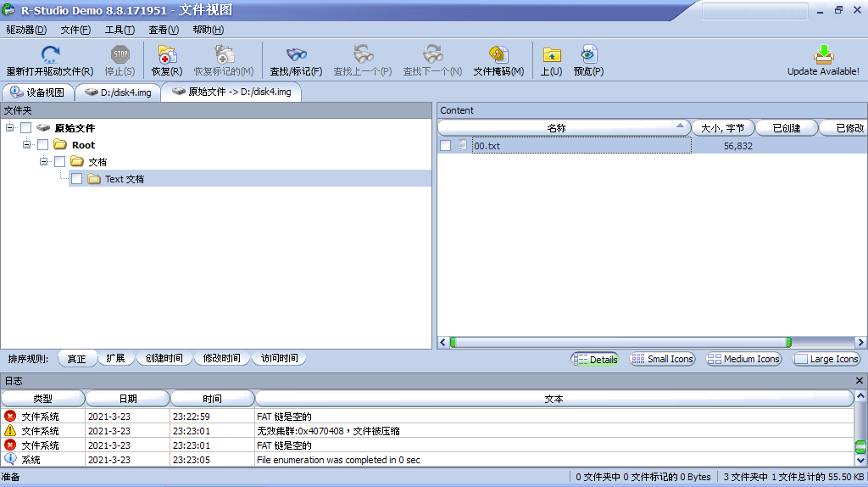Tick the checkbox next to 原始文件
The image size is (868, 487).
click(x=26, y=128)
